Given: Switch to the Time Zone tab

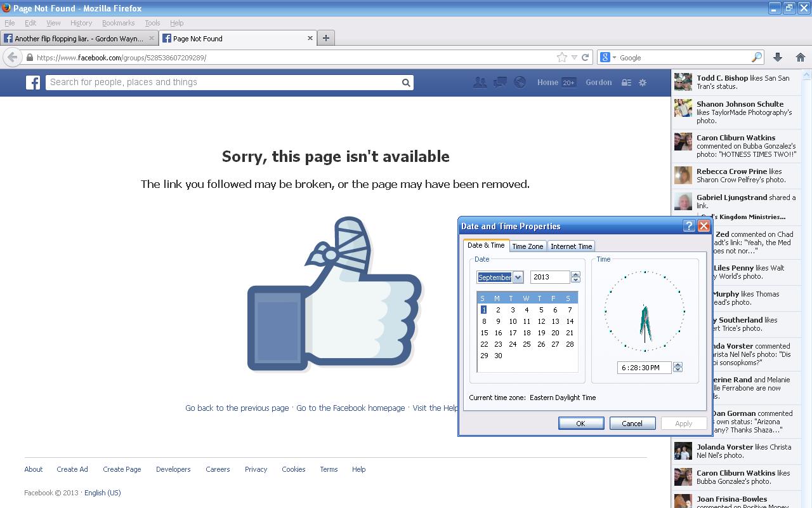Looking at the screenshot, I should coord(527,246).
